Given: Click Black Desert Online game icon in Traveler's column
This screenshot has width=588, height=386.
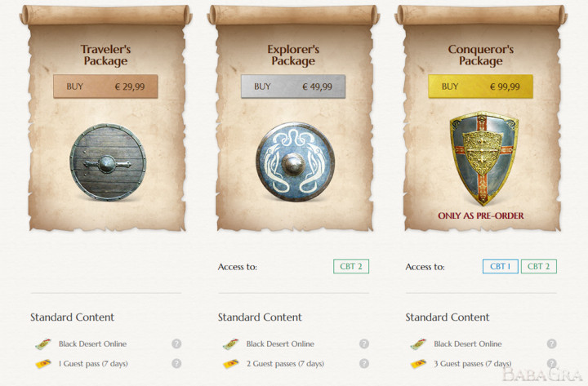Looking at the screenshot, I should click(x=43, y=344).
